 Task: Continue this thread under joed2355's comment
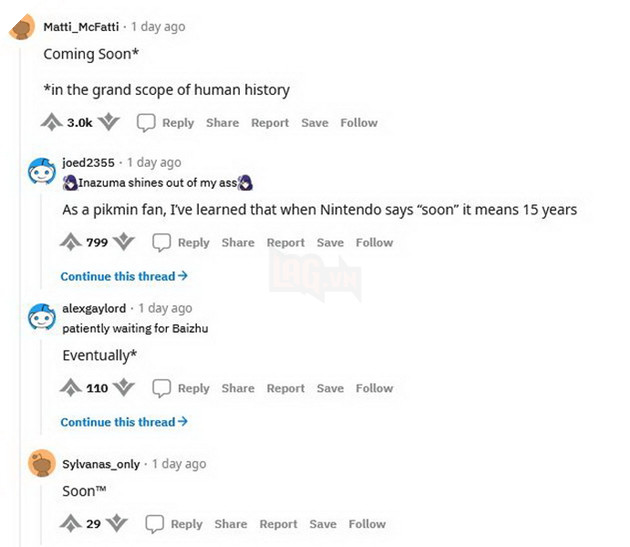(124, 276)
